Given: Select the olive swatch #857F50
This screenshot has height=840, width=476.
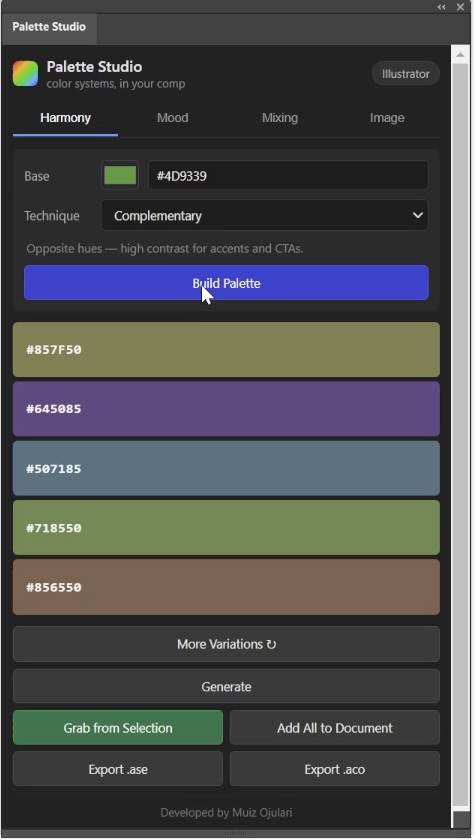Looking at the screenshot, I should coord(226,349).
